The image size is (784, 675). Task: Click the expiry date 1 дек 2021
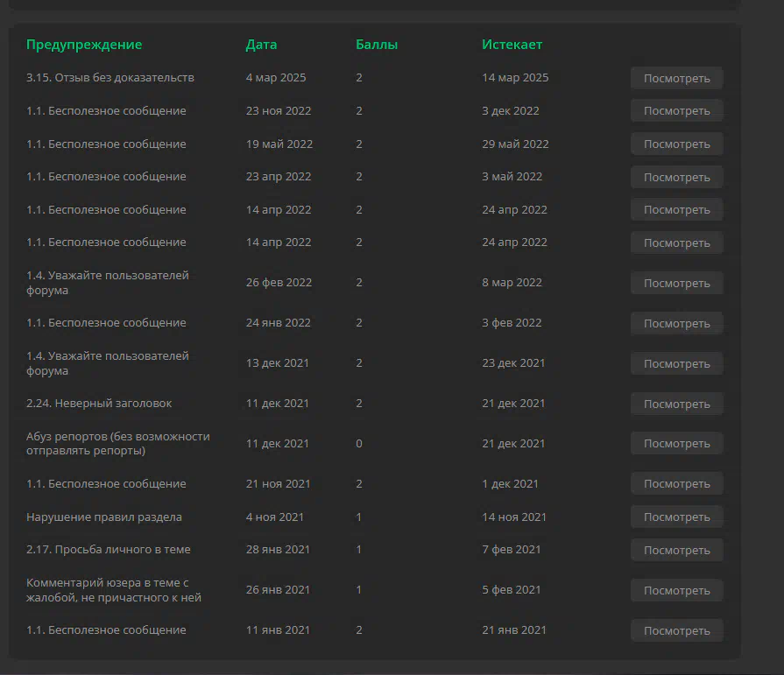pos(510,483)
